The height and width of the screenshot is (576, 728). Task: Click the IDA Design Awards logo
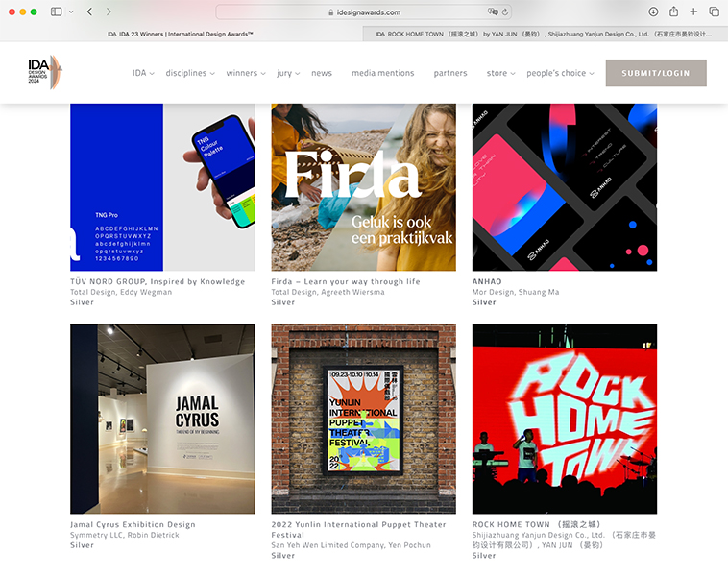coord(45,72)
